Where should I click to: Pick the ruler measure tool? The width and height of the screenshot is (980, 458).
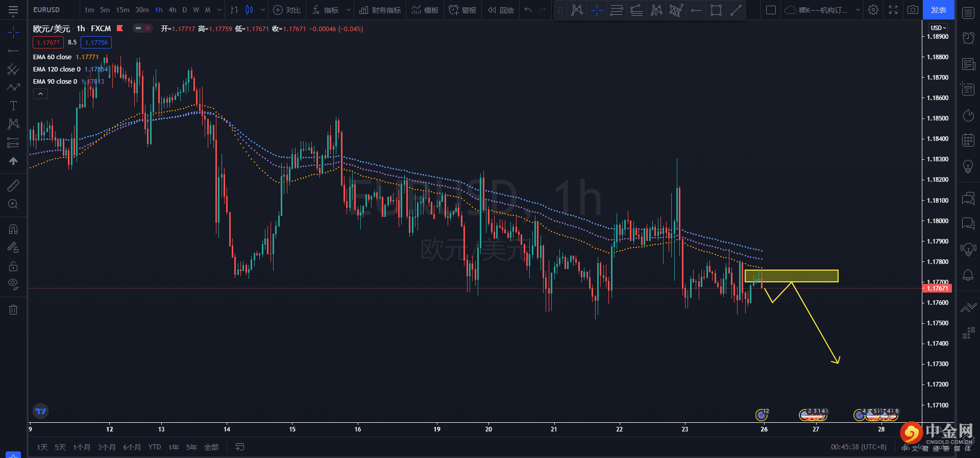click(x=13, y=186)
